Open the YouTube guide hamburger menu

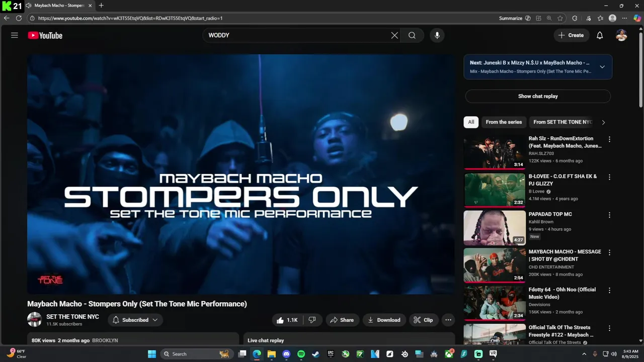[x=15, y=35]
